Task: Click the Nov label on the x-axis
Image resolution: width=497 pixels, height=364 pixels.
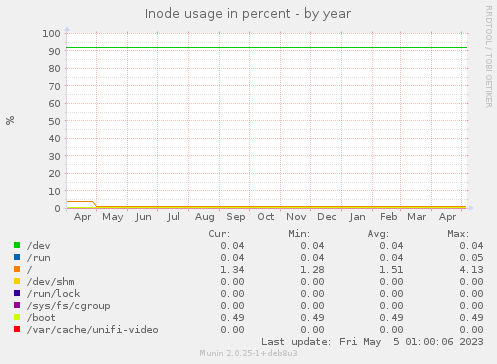Action: [x=296, y=217]
